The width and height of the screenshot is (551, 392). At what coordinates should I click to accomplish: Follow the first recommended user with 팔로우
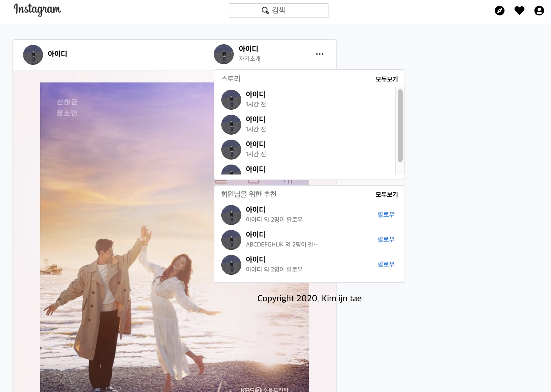click(386, 214)
